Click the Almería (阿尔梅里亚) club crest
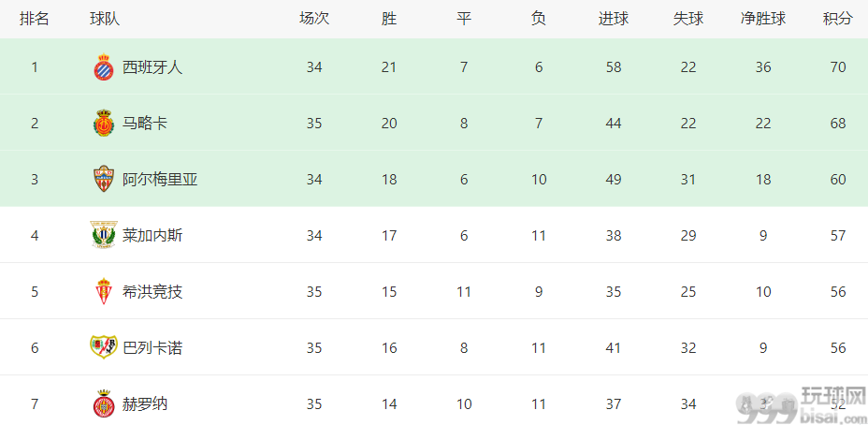 (x=104, y=179)
